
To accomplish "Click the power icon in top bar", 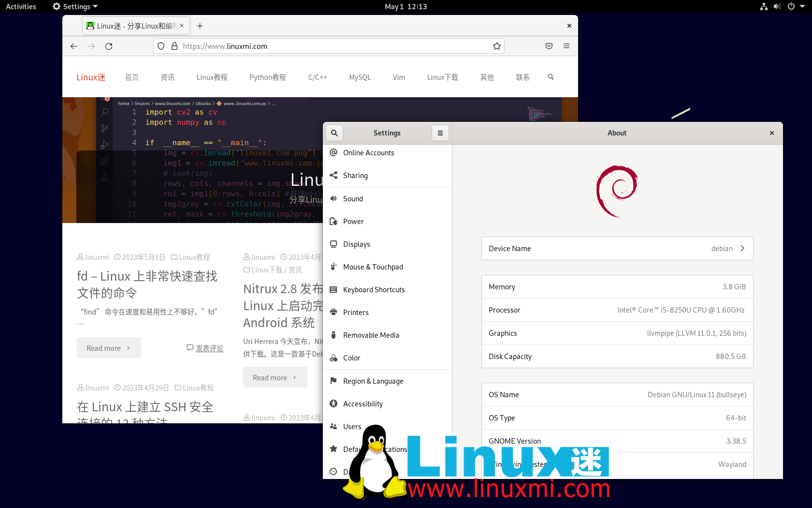I will pyautogui.click(x=791, y=7).
